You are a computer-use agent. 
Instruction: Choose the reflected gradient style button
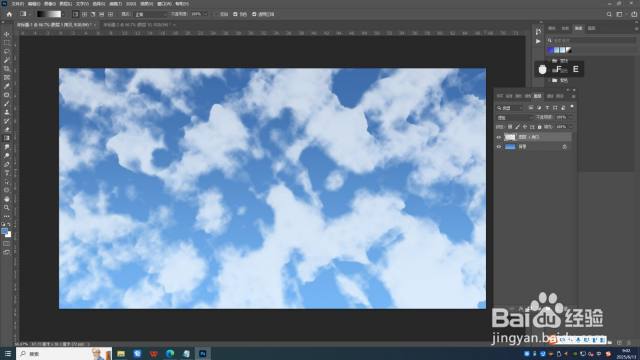pyautogui.click(x=102, y=14)
